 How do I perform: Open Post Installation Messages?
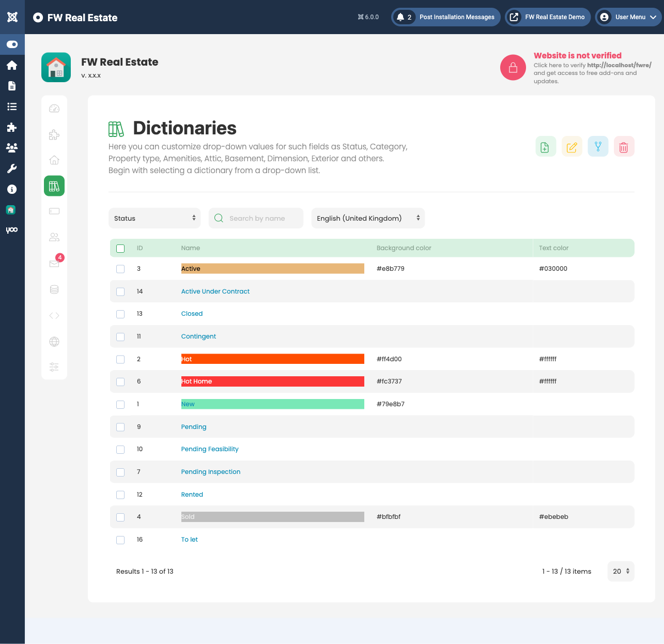pos(445,17)
